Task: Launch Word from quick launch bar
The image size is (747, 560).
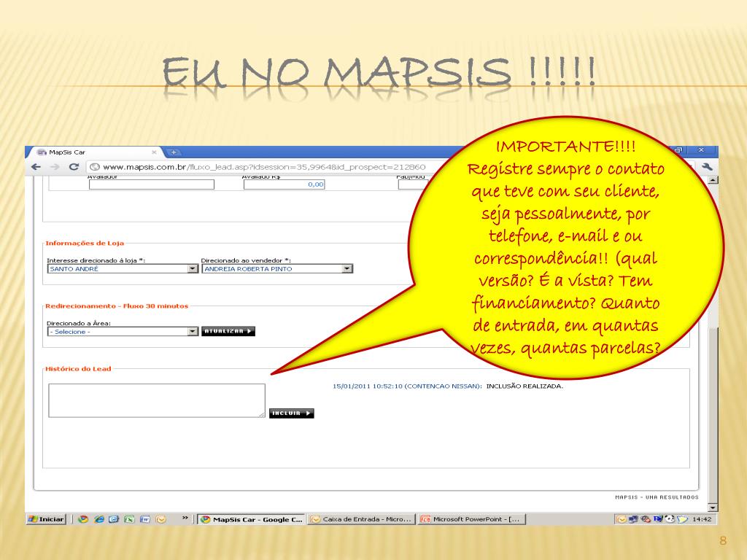Action: (145, 519)
